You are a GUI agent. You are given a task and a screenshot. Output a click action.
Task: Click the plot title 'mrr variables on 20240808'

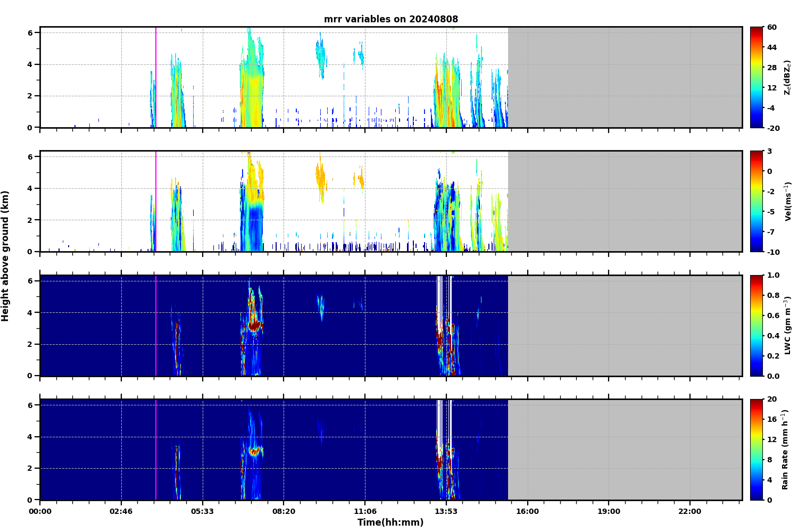pos(391,19)
